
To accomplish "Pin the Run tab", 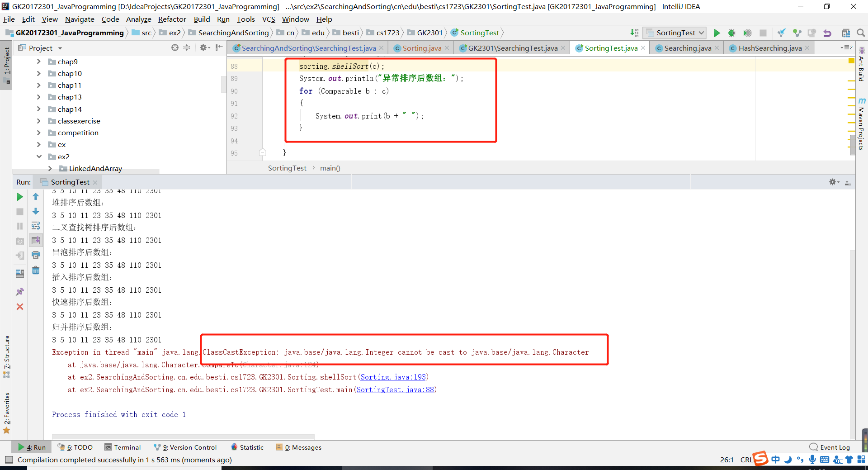I will pos(20,292).
